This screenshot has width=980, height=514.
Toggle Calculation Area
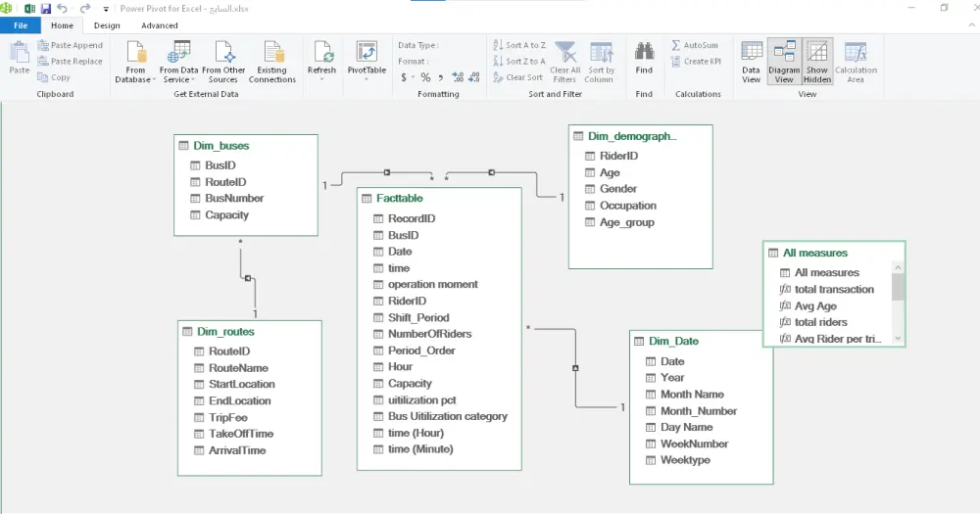tap(856, 62)
